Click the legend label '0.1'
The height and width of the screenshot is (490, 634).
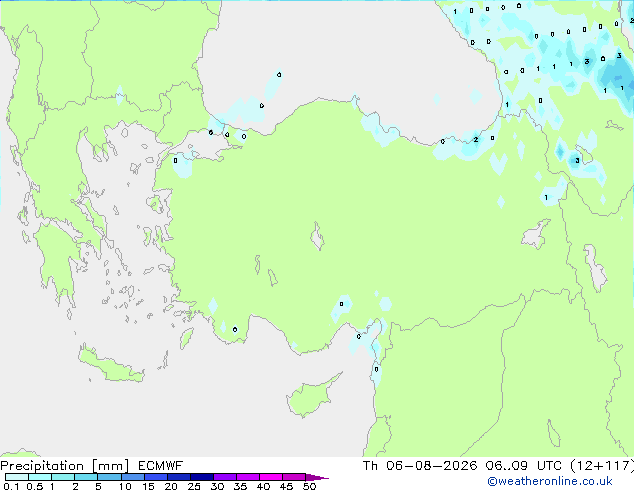(x=11, y=486)
